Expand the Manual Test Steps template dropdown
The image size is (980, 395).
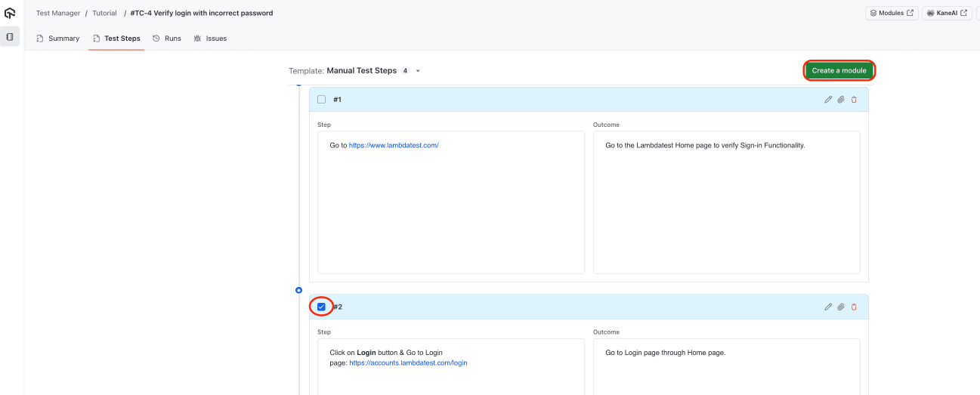click(418, 71)
